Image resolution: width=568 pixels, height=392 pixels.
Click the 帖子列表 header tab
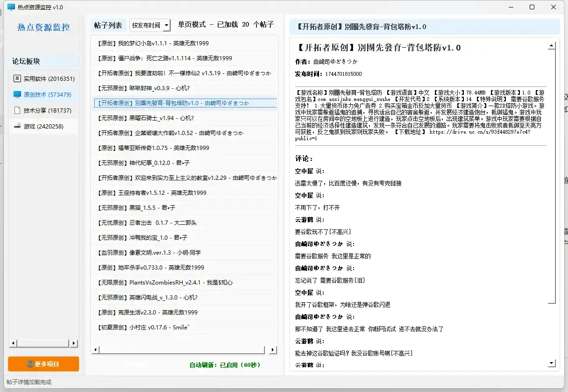coord(108,25)
